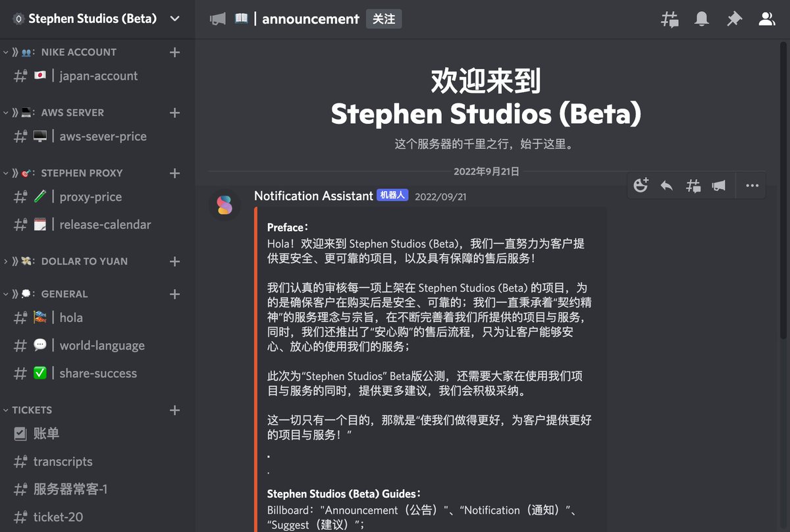Click the server boost emblem beside the server name
790x532 pixels.
pyautogui.click(x=18, y=19)
